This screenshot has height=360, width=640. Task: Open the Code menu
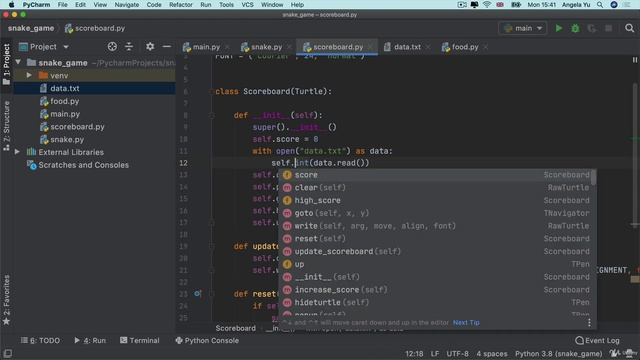tap(154, 5)
